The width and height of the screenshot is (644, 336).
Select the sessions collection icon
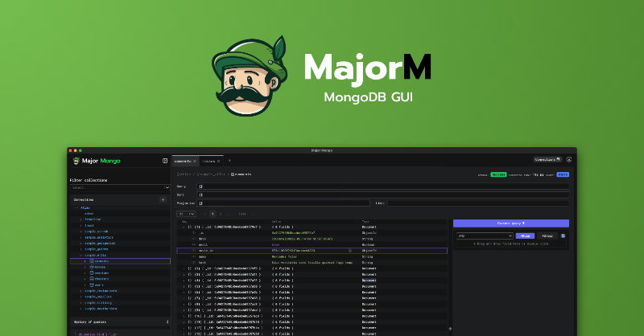click(92, 272)
